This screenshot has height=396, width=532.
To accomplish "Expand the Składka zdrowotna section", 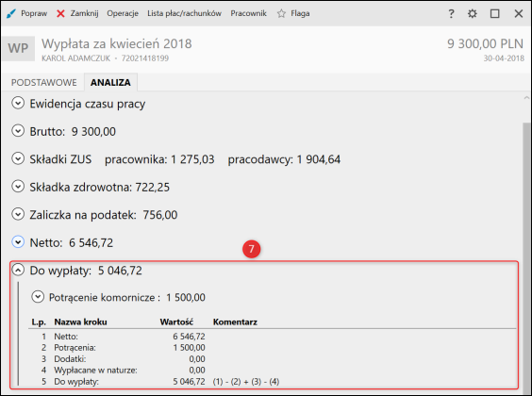I will [18, 186].
